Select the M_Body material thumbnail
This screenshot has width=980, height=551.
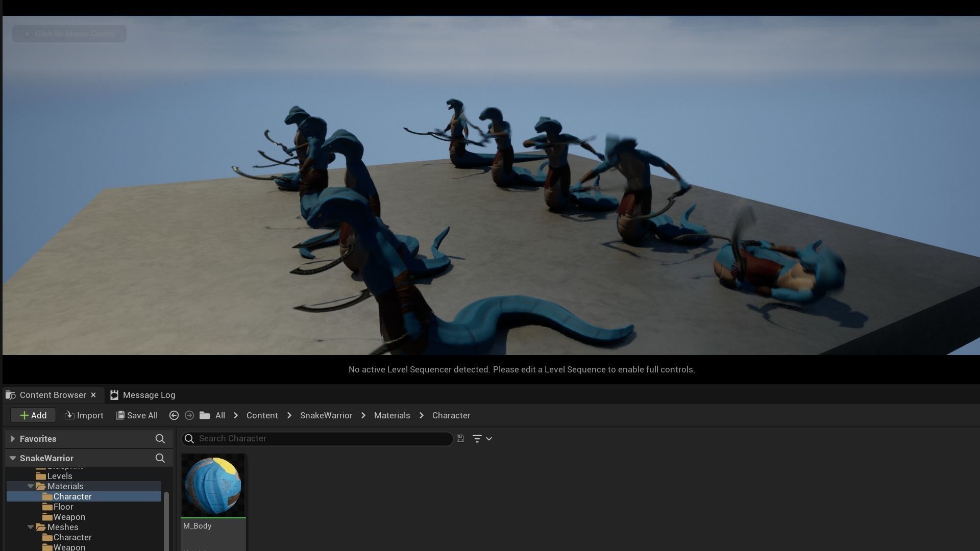point(213,486)
